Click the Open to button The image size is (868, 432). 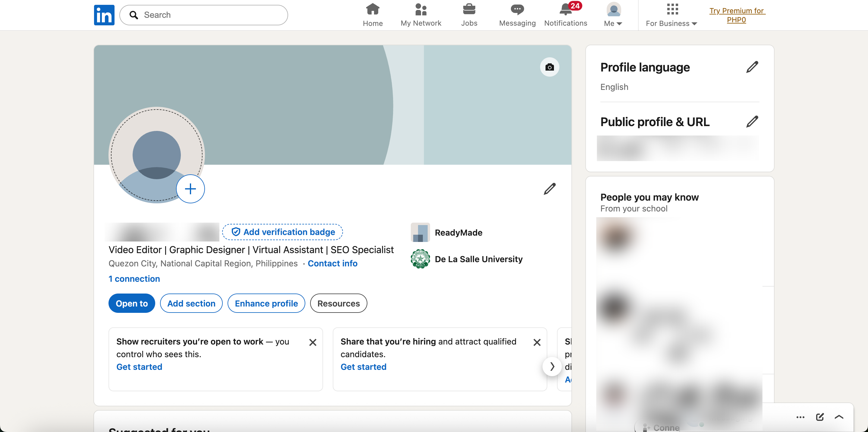pyautogui.click(x=132, y=303)
